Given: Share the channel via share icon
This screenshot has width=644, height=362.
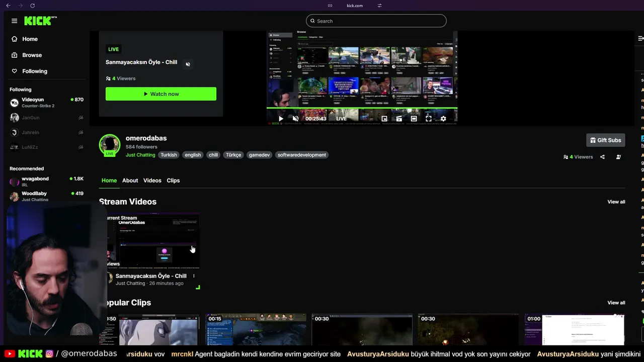Looking at the screenshot, I should 602,157.
